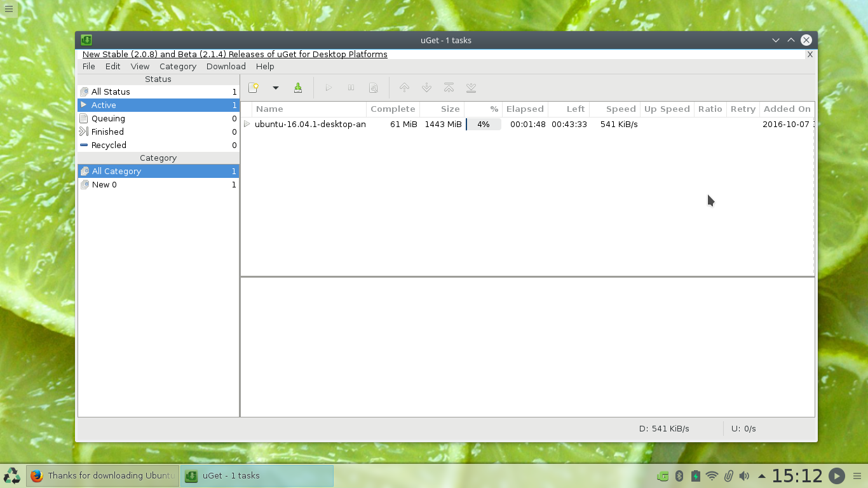Click the Pause toolbar icon

click(351, 88)
